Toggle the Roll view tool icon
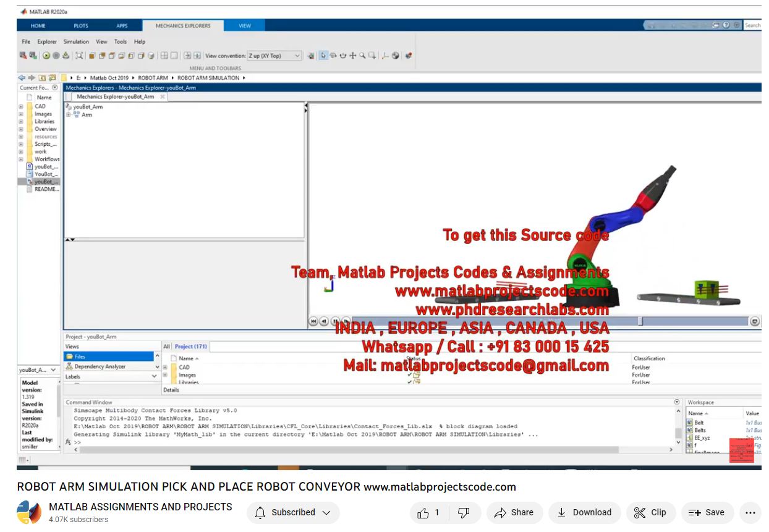 pyautogui.click(x=343, y=56)
